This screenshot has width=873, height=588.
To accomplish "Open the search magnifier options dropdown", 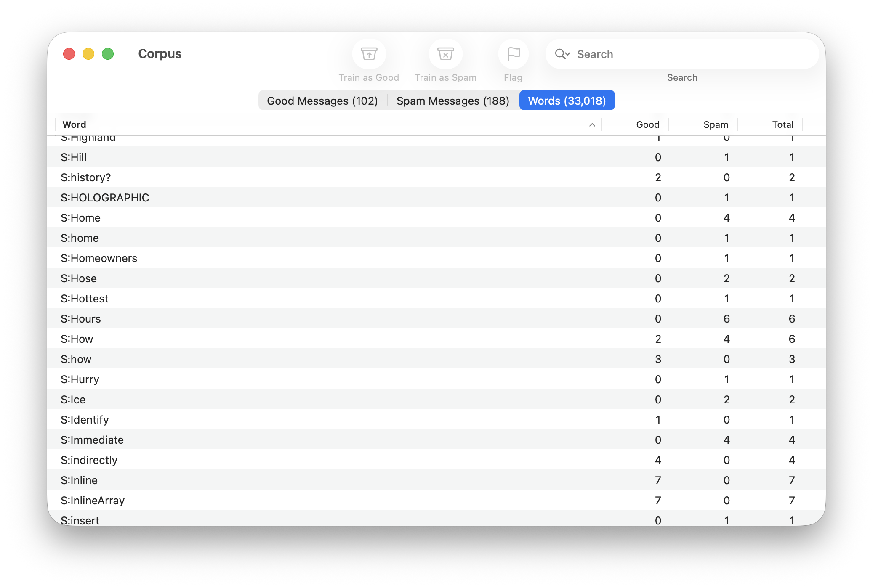I will [x=562, y=54].
